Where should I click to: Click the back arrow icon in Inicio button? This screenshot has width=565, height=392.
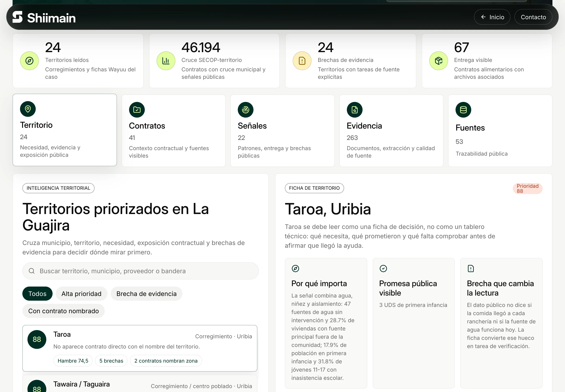(x=483, y=17)
